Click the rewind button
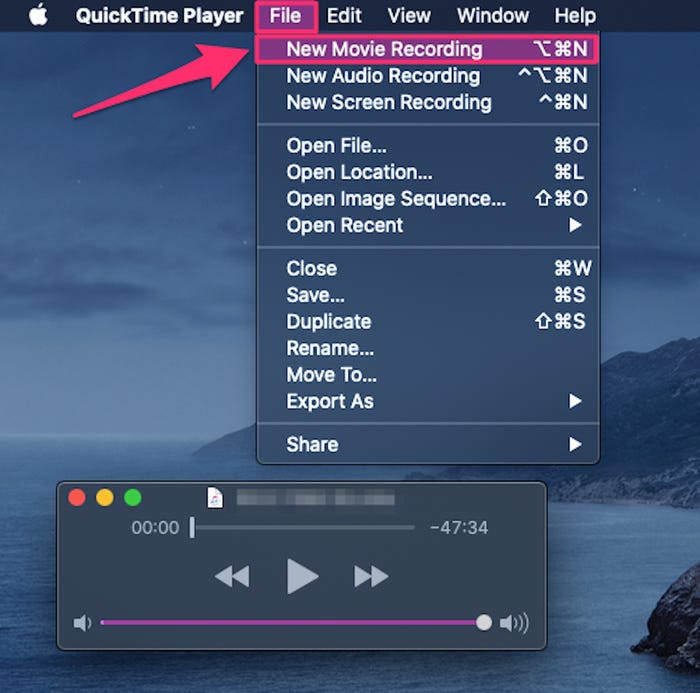700x693 pixels. (x=232, y=576)
